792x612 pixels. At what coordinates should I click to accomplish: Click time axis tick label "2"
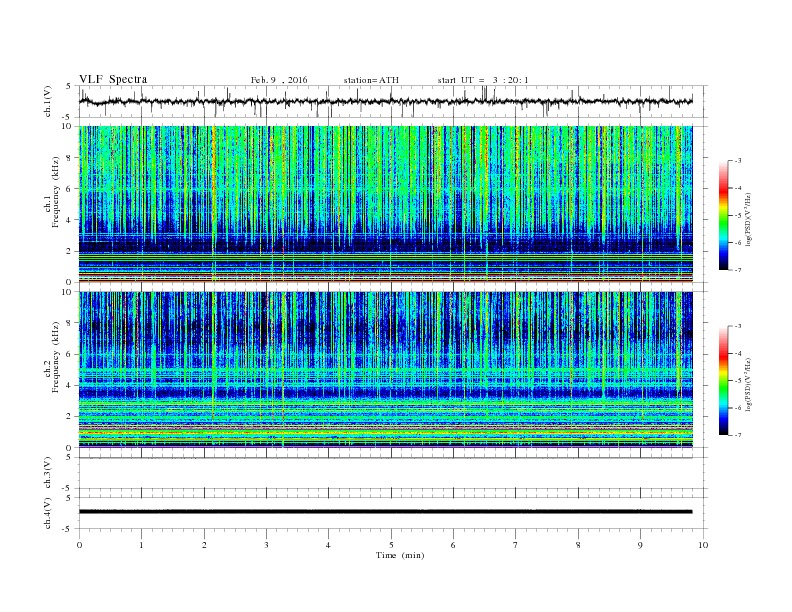point(204,545)
